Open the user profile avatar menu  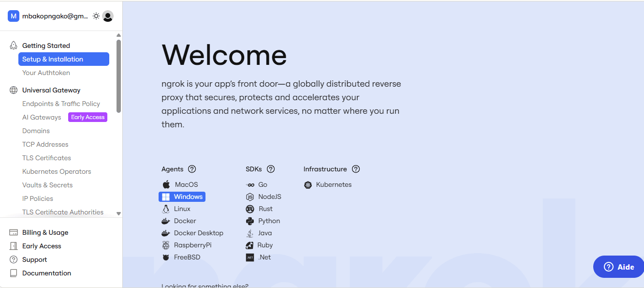pyautogui.click(x=107, y=15)
